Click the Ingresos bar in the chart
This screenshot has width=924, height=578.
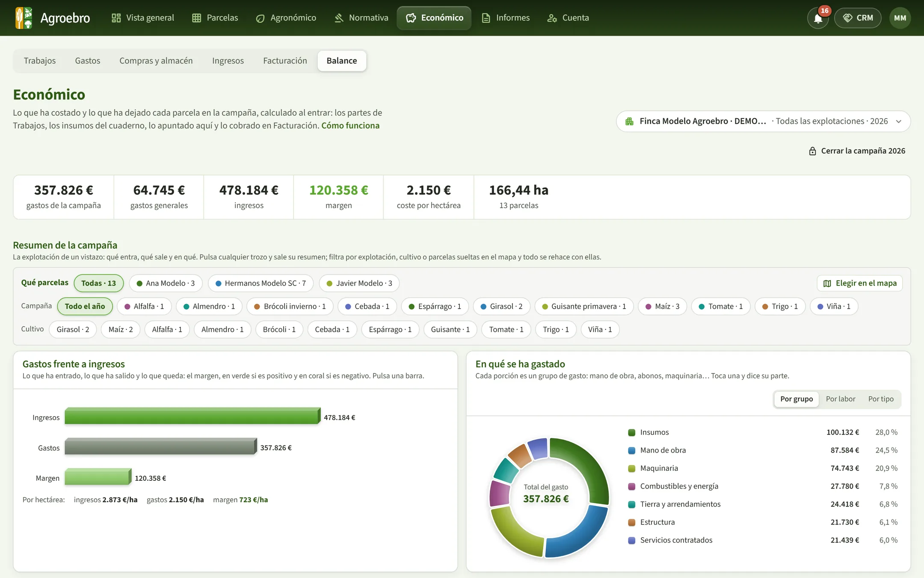192,416
